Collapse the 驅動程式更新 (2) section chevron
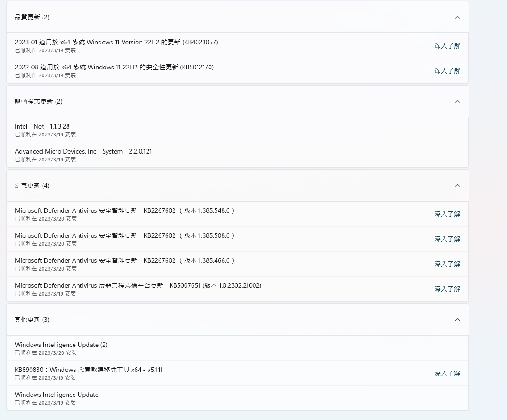Image resolution: width=507 pixels, height=420 pixels. 457,101
